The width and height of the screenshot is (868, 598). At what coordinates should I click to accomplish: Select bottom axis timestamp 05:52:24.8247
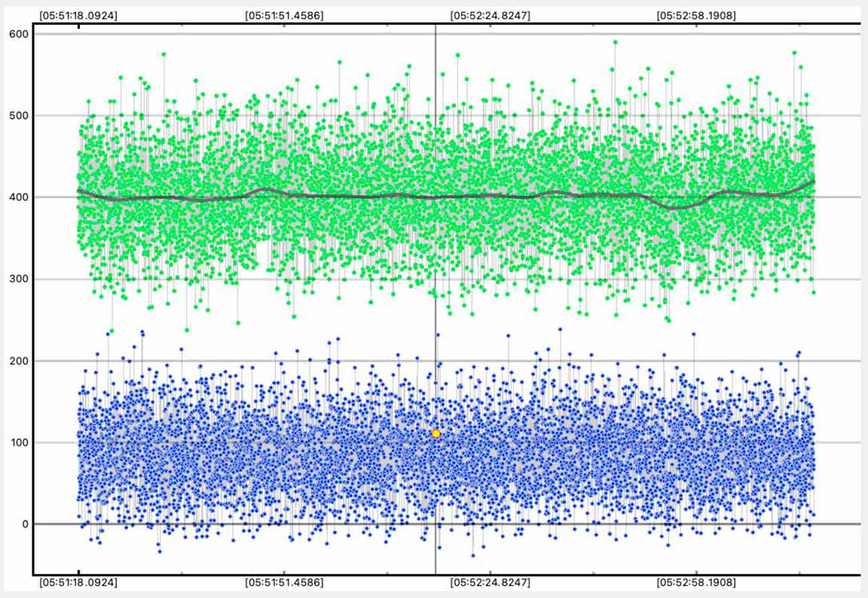(490, 583)
